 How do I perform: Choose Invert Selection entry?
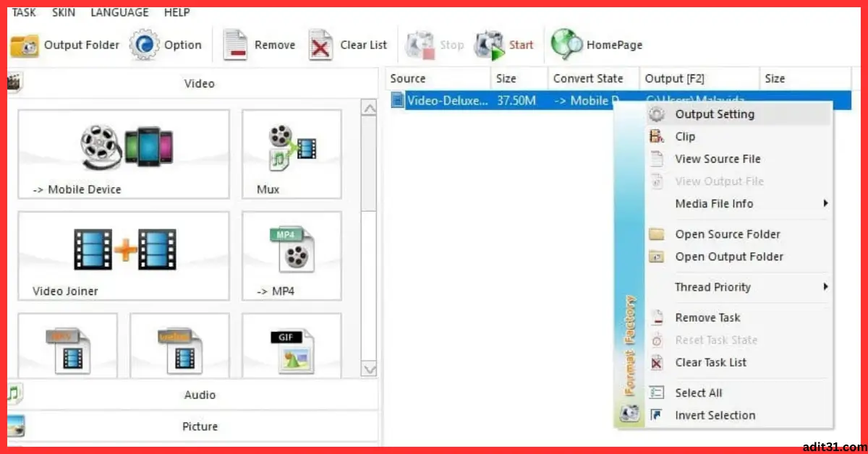click(738, 415)
